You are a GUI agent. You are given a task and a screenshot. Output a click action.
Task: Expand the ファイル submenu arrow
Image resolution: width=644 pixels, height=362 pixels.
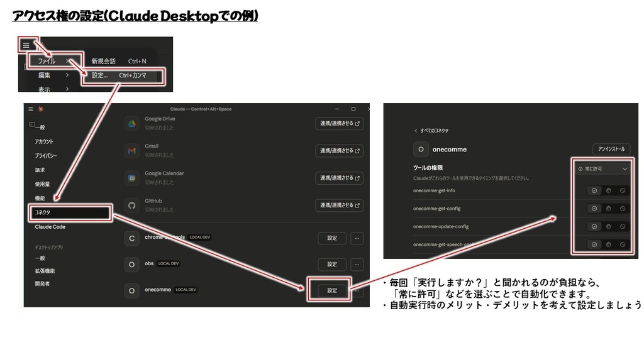tap(67, 60)
